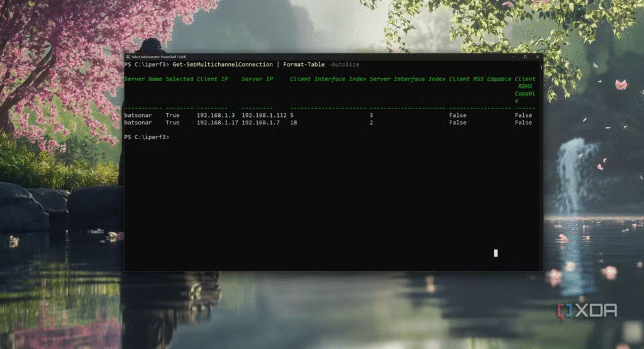Click the empty PS C:\iperf3> prompt line
Image resolution: width=644 pixels, height=349 pixels.
coord(147,137)
